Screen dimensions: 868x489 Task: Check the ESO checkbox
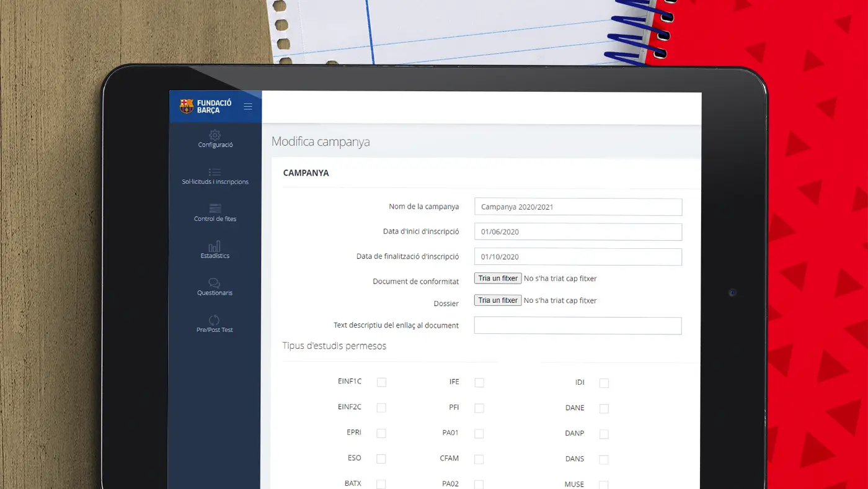pyautogui.click(x=381, y=459)
